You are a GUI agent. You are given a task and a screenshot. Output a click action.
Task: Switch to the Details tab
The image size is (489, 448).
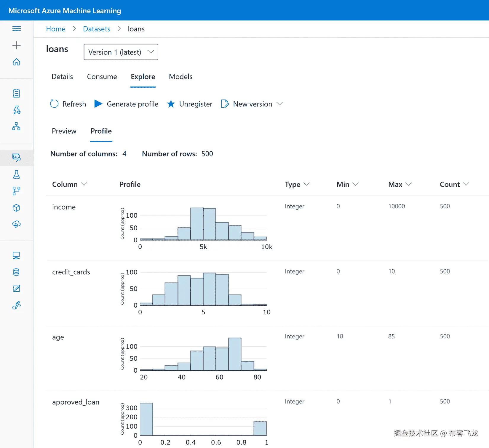click(62, 77)
